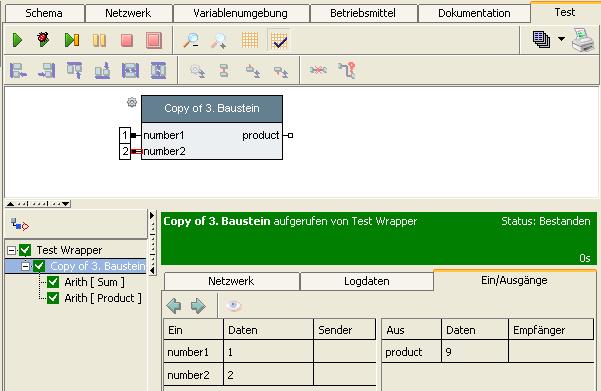Screen dimensions: 601x391
Task: Open the Dokumentation tab
Action: tap(474, 13)
